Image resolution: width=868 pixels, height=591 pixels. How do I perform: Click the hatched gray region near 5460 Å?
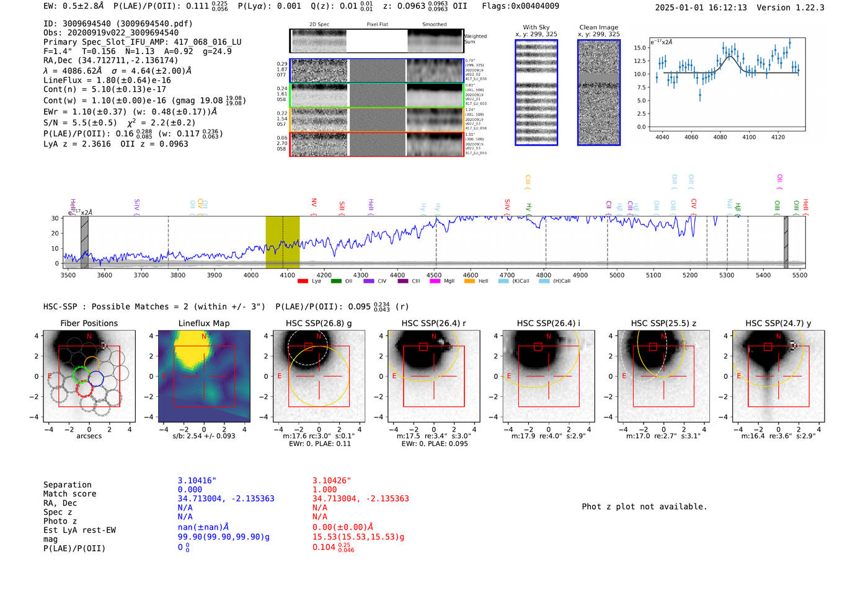[x=786, y=242]
